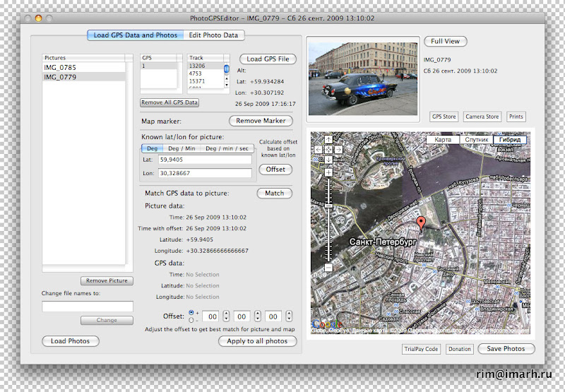The width and height of the screenshot is (565, 392).
Task: Click the map pan down arrow
Action: 328,160
